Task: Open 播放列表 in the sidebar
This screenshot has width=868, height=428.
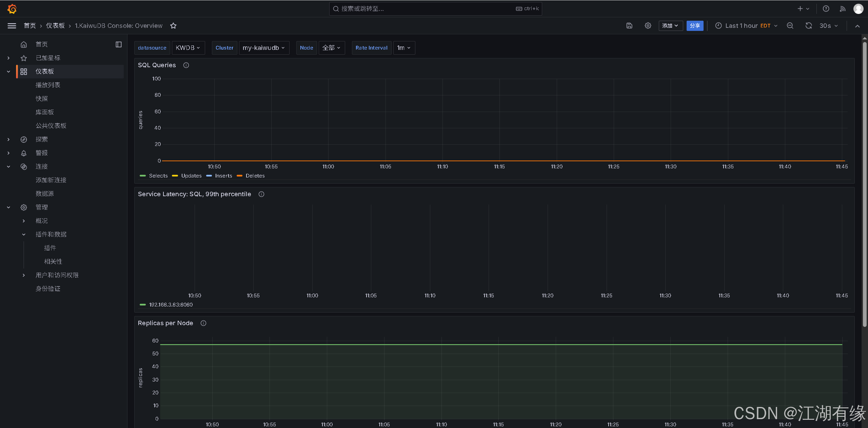Action: pos(48,85)
